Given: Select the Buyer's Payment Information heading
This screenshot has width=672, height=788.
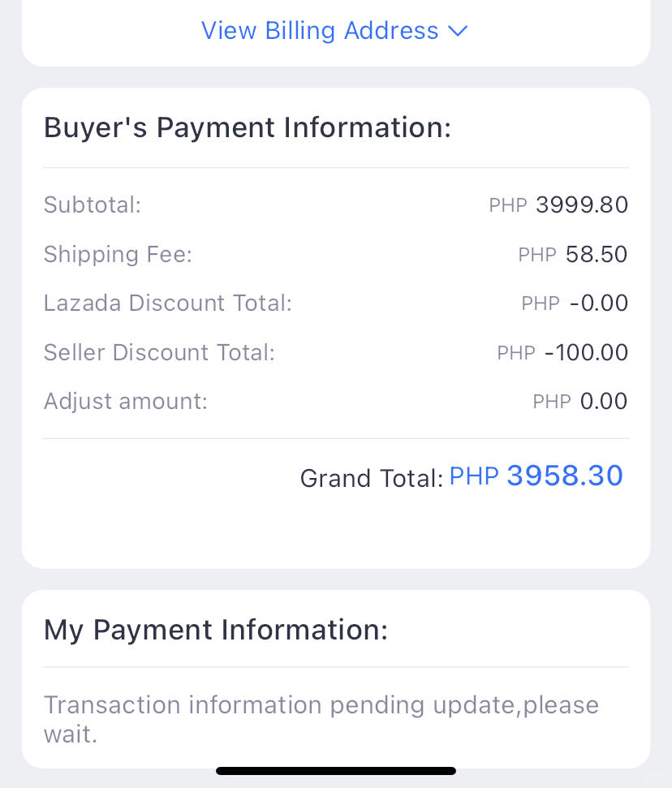Looking at the screenshot, I should point(248,127).
